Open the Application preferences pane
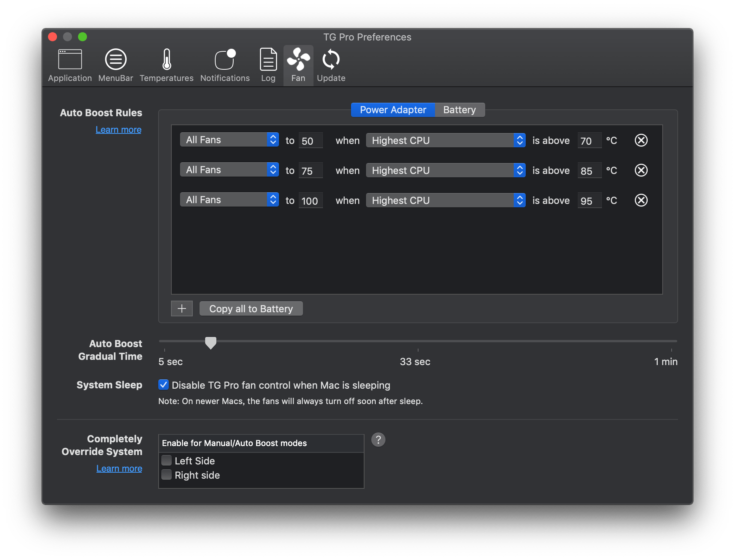735x560 pixels. pos(70,65)
